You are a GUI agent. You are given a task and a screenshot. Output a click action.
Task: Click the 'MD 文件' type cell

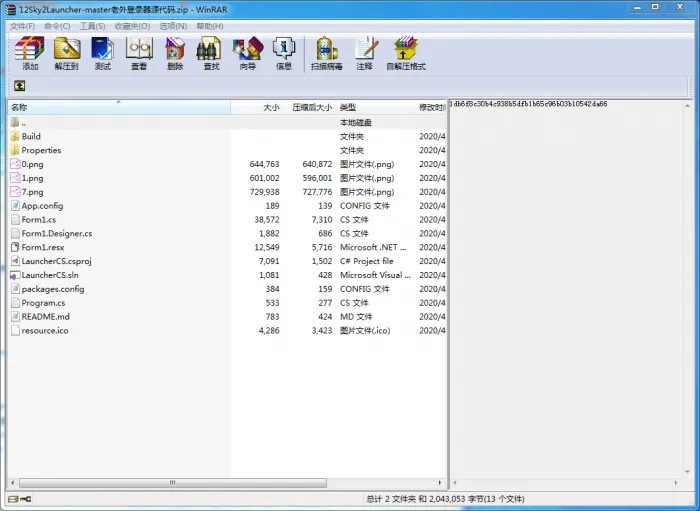356,316
